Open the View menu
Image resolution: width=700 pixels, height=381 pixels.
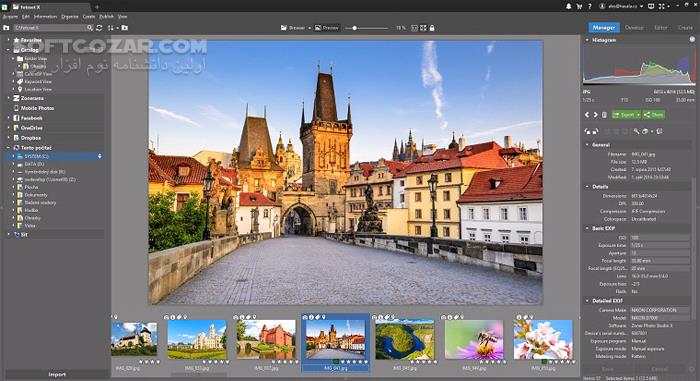click(122, 17)
